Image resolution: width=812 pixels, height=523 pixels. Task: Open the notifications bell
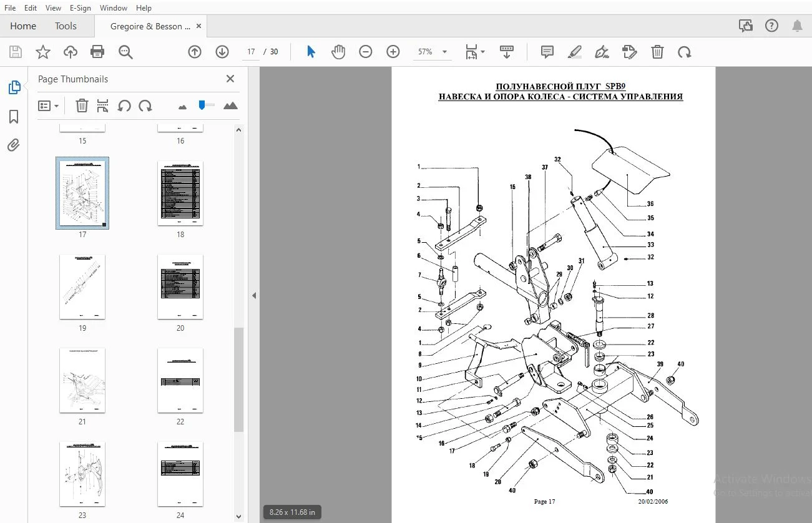797,26
